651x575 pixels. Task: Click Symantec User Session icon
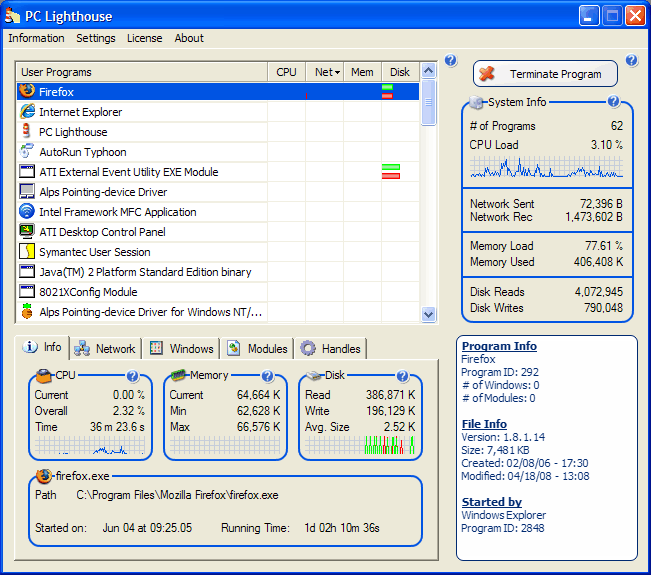click(x=27, y=251)
